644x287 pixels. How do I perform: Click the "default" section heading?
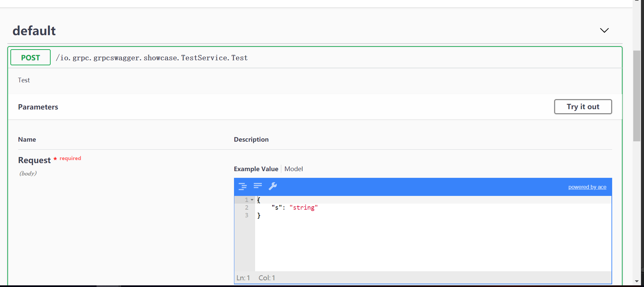(x=34, y=31)
